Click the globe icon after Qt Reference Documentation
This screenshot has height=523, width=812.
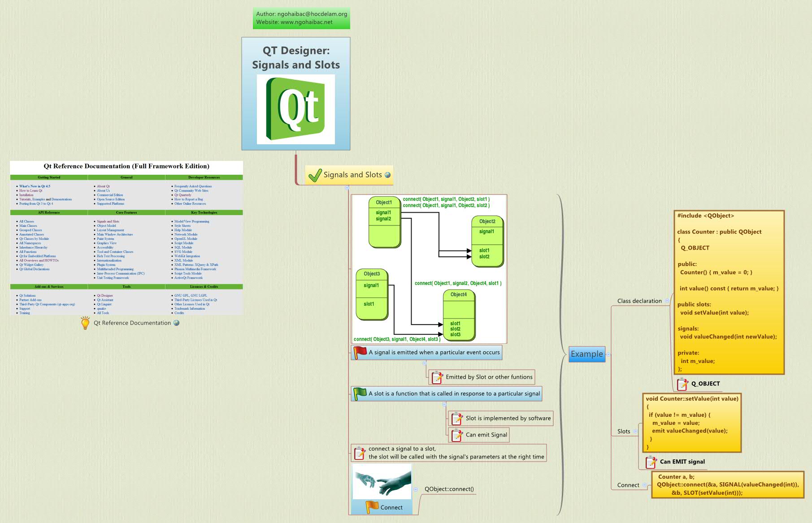coord(175,323)
